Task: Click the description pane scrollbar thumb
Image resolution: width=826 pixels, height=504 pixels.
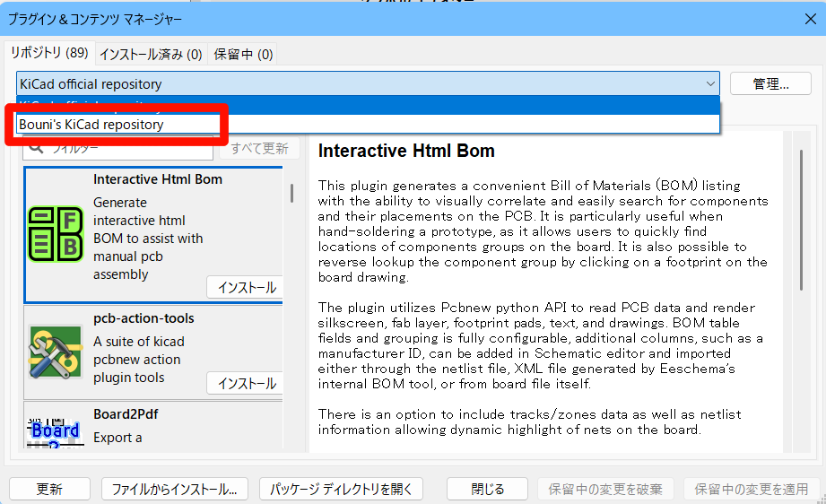Action: (801, 220)
